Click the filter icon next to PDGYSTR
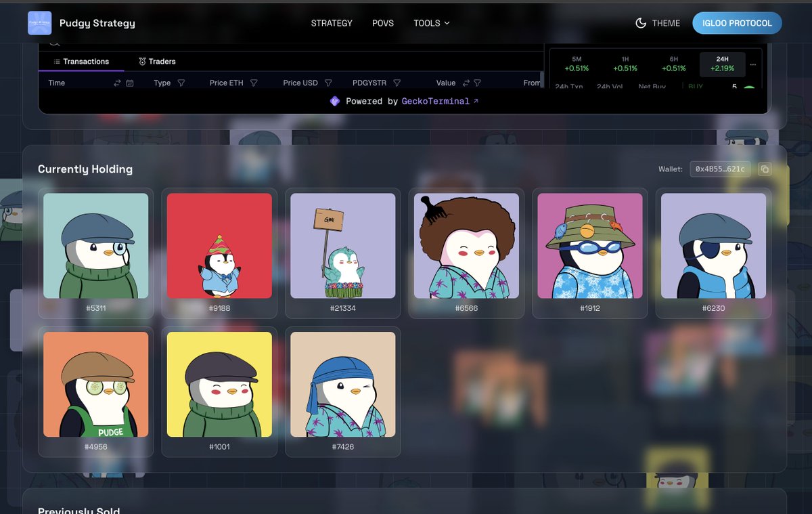 click(x=397, y=83)
